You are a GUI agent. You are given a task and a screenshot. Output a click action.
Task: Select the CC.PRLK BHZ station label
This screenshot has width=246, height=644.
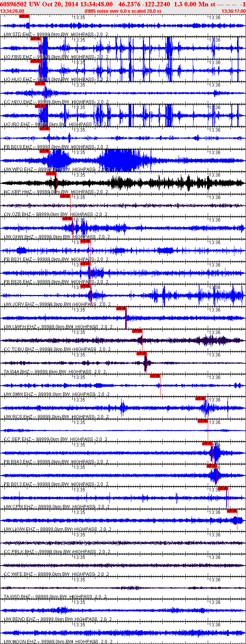[x=18, y=552]
